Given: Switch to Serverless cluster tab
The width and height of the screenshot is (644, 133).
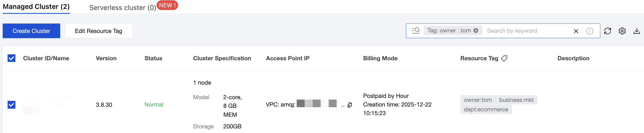Looking at the screenshot, I should click(123, 8).
